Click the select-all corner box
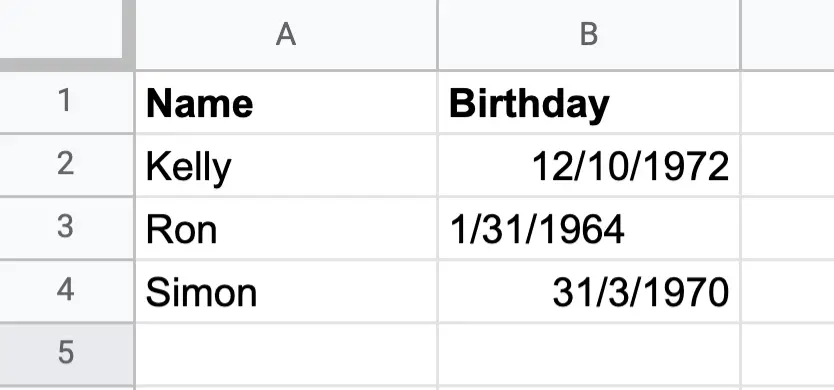 tap(61, 29)
